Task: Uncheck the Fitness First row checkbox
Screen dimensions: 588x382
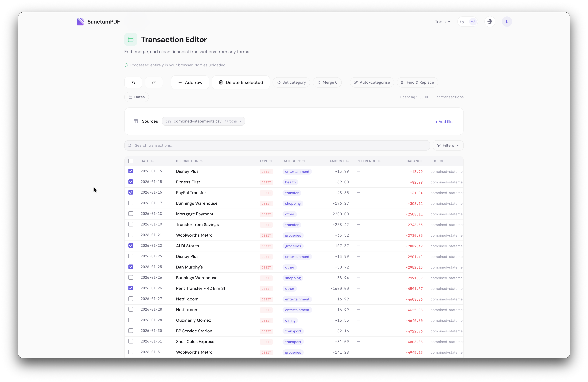Action: tap(131, 182)
